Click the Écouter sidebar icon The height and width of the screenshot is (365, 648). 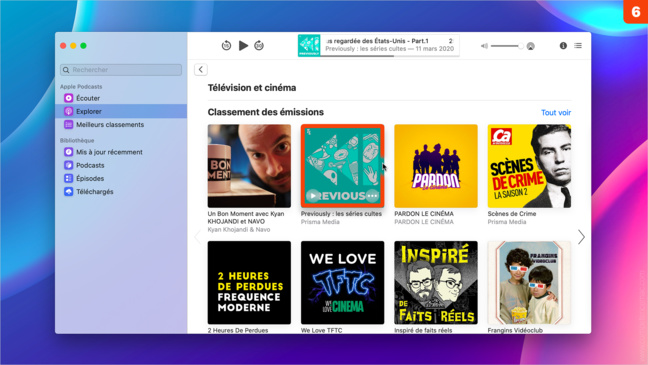coord(69,98)
